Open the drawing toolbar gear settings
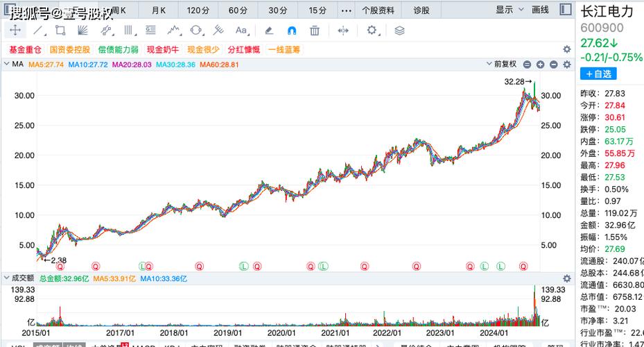Viewport: 644px width, 347px height. pyautogui.click(x=372, y=31)
